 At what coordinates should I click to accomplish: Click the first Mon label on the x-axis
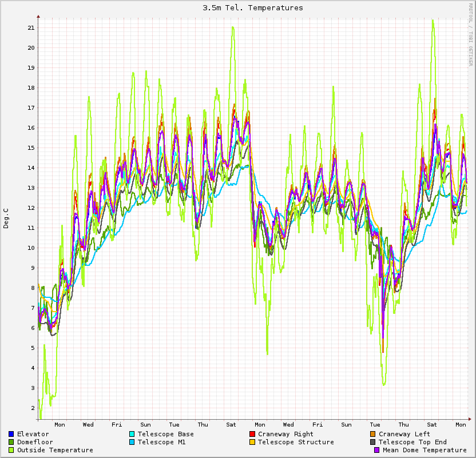(x=59, y=424)
